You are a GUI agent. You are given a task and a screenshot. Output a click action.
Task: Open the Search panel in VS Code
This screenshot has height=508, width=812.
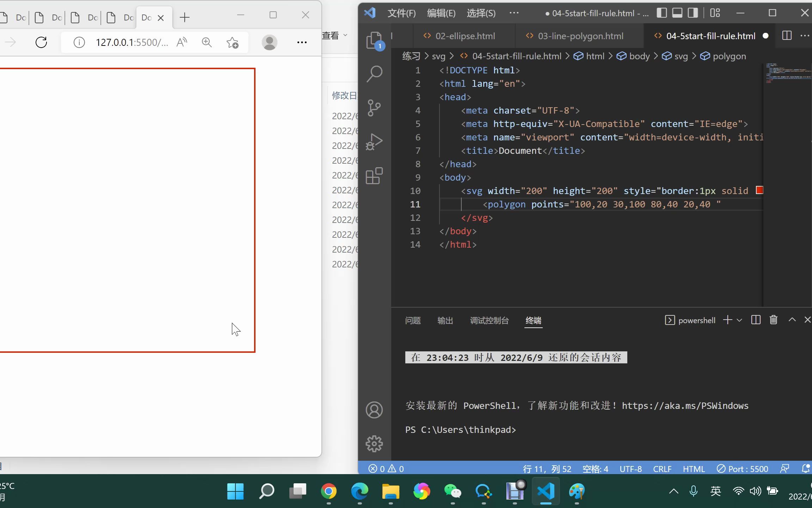[x=374, y=73]
